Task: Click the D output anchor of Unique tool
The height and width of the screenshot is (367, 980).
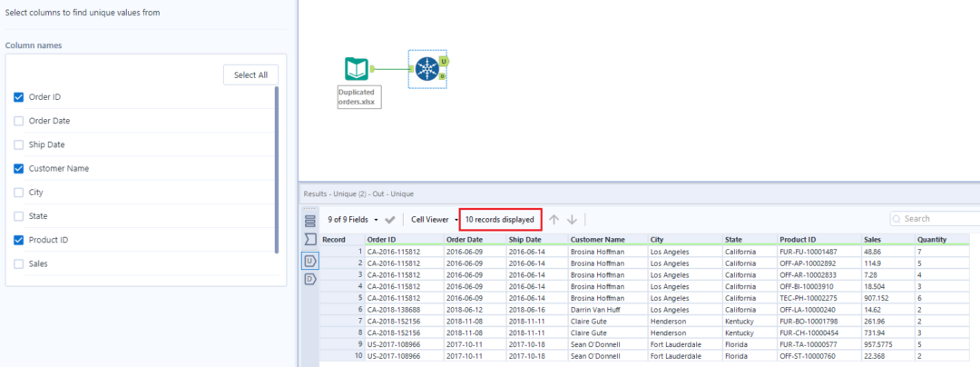Action: click(443, 76)
